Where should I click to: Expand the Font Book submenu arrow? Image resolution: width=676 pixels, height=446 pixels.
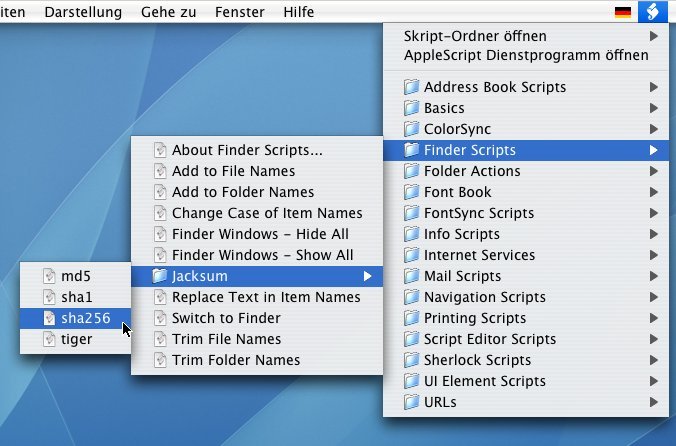pos(654,192)
